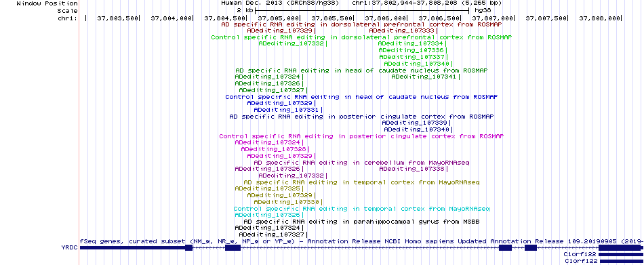The height and width of the screenshot is (265, 644).
Task: Select ADediting_107325 item
Action: tap(269, 188)
